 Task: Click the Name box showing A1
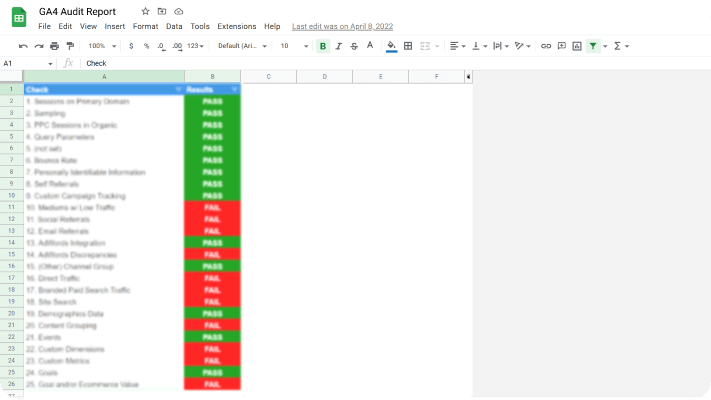[x=28, y=63]
